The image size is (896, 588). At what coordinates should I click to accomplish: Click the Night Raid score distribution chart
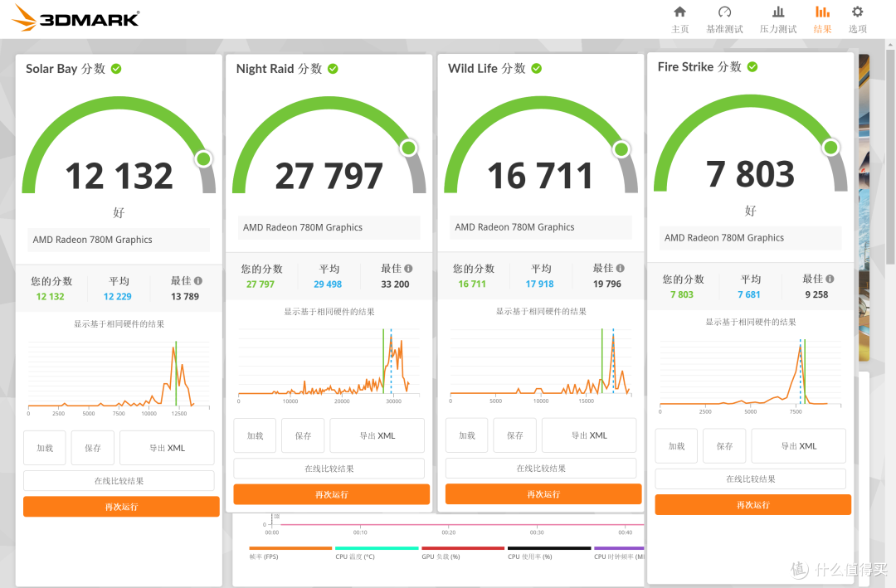pyautogui.click(x=329, y=366)
